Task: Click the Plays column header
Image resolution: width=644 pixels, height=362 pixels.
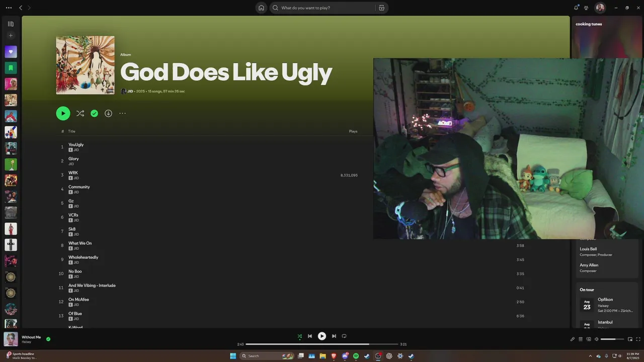Action: click(x=353, y=131)
